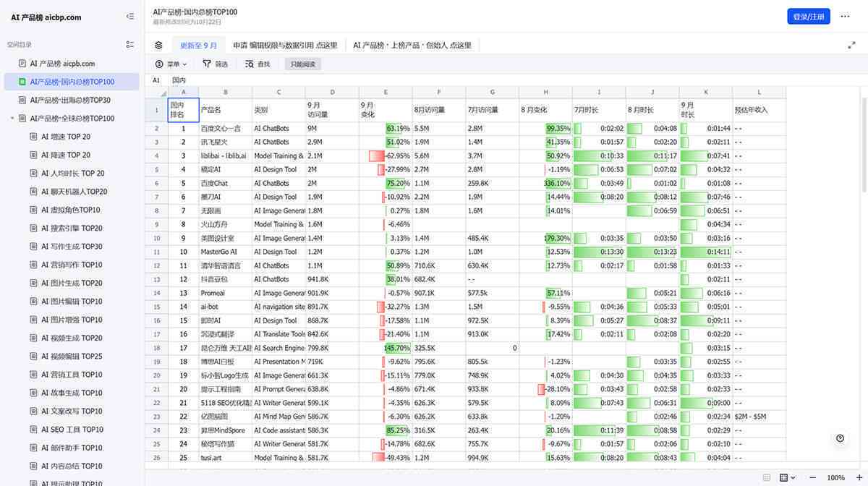Image resolution: width=868 pixels, height=486 pixels.
Task: Click the sheet icon beside AI 图片生成 TOP20
Action: (x=33, y=283)
